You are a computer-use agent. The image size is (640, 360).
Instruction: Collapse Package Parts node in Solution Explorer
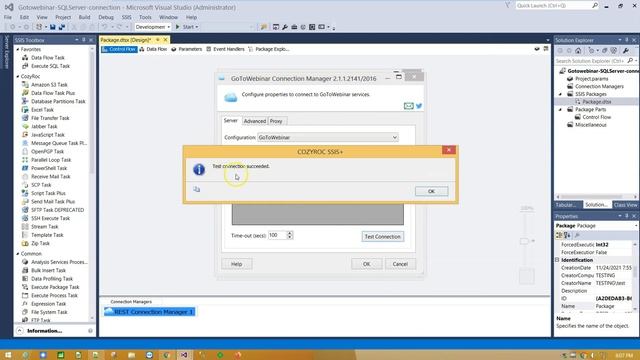point(560,110)
